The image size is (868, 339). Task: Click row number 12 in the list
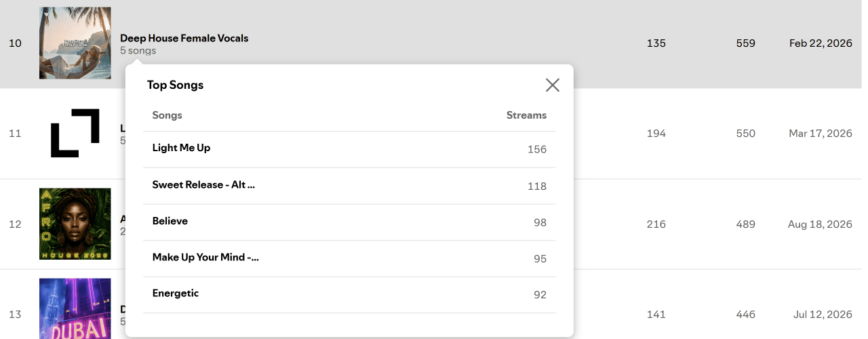[15, 224]
